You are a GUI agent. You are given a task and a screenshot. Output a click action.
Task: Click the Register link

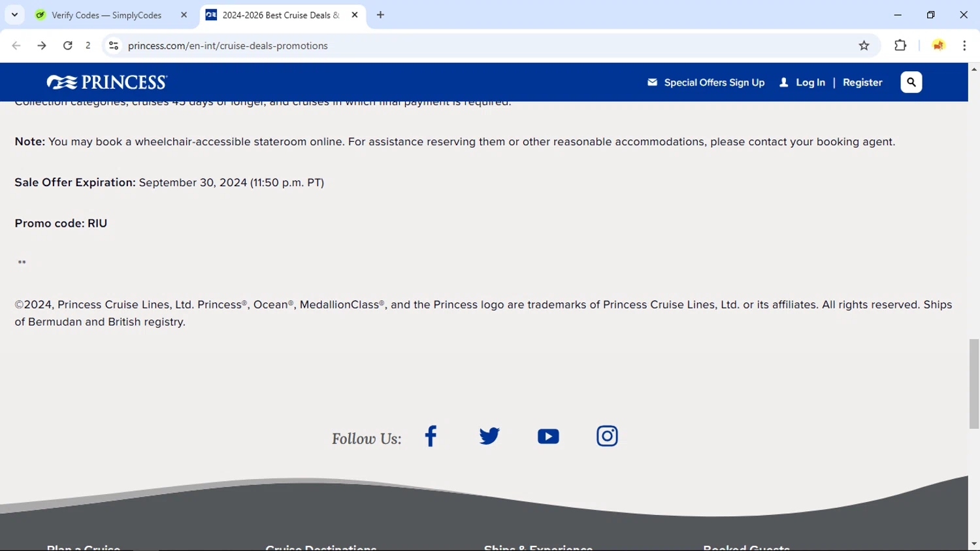click(862, 82)
